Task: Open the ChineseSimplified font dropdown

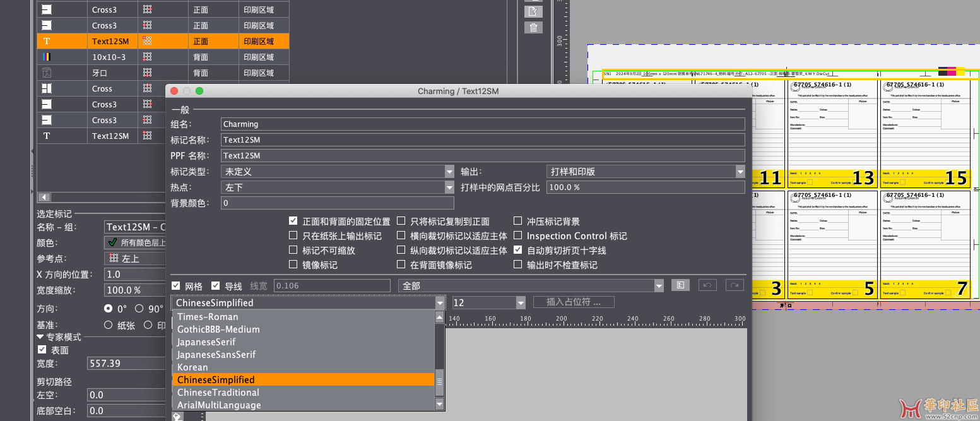Action: [x=308, y=302]
